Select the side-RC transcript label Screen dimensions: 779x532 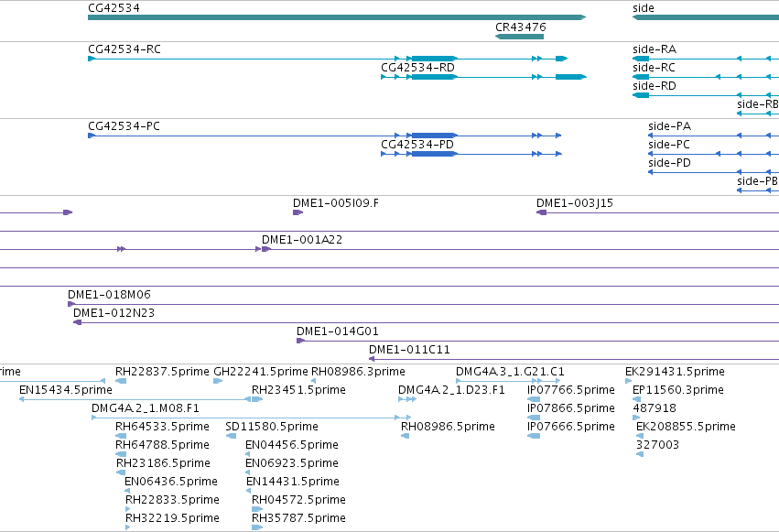654,68
